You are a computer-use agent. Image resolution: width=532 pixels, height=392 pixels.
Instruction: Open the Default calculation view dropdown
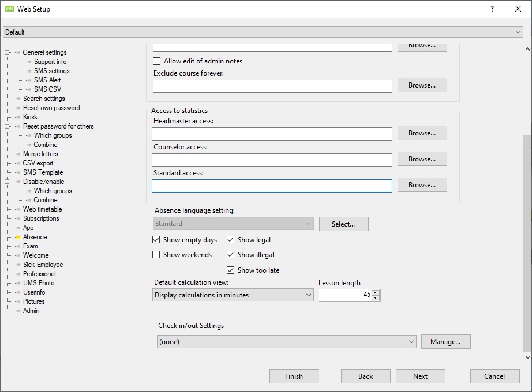233,295
